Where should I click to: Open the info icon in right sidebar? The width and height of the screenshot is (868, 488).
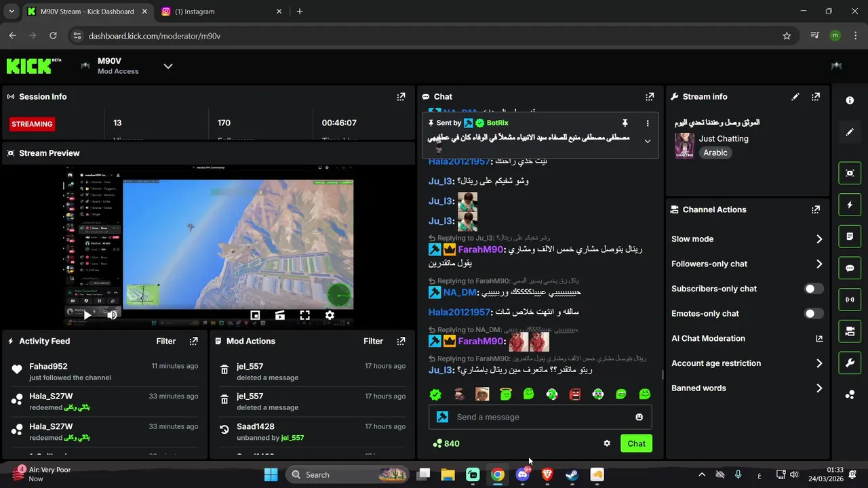[x=850, y=100]
